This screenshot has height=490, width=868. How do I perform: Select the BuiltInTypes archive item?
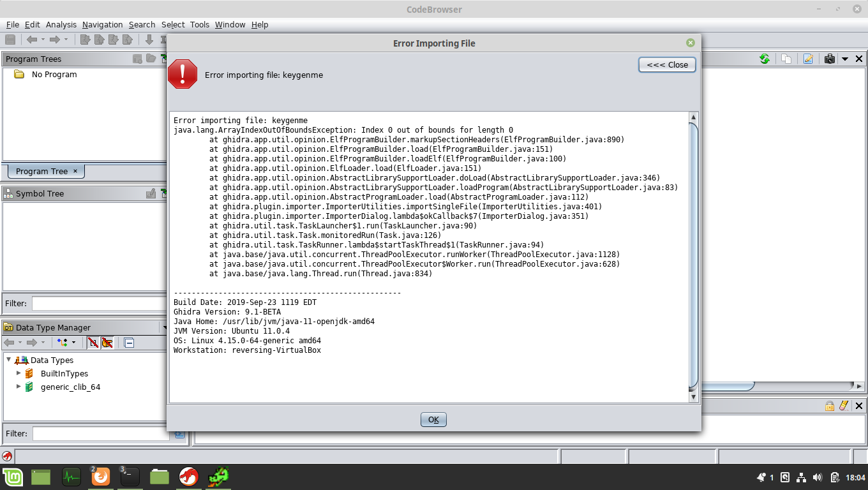(x=64, y=373)
